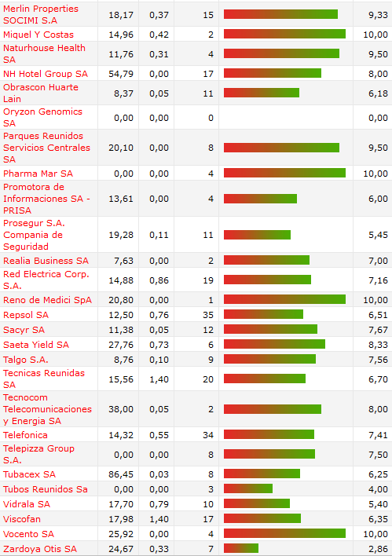This screenshot has width=392, height=556.
Task: Open the Repsol SA link
Action: click(x=26, y=315)
